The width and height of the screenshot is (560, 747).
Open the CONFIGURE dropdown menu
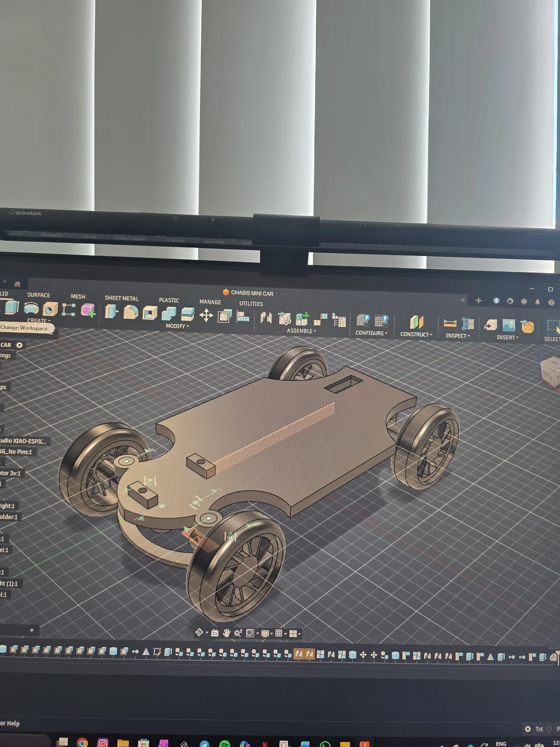pos(371,333)
